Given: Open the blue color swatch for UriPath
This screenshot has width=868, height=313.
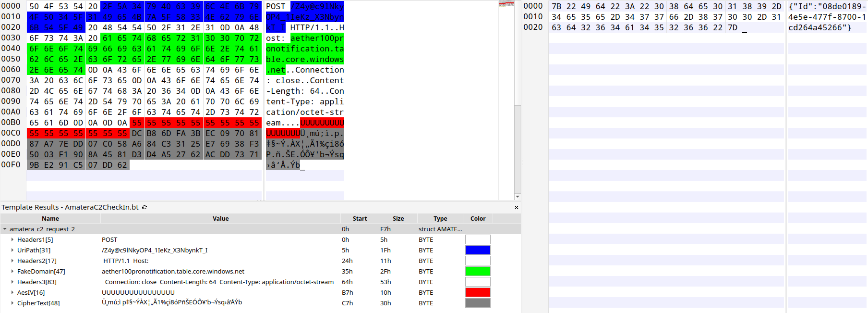Looking at the screenshot, I should [x=478, y=250].
